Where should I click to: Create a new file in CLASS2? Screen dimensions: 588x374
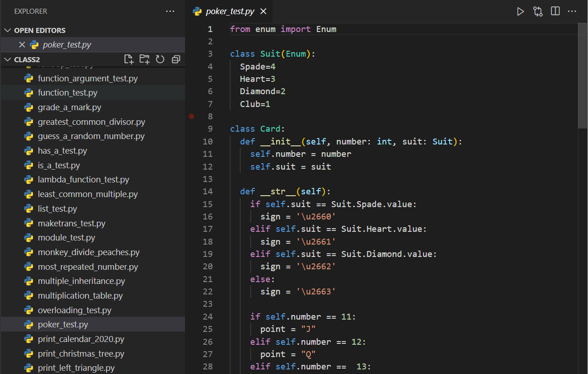point(129,59)
